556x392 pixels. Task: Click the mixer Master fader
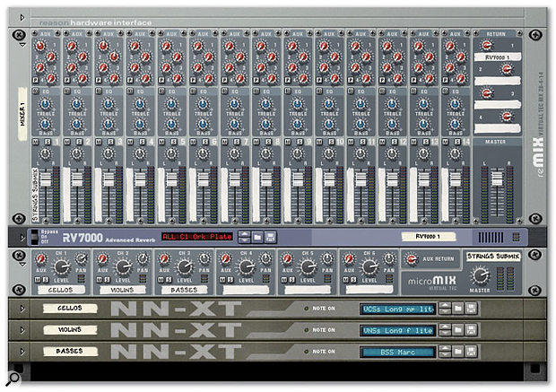tap(497, 179)
